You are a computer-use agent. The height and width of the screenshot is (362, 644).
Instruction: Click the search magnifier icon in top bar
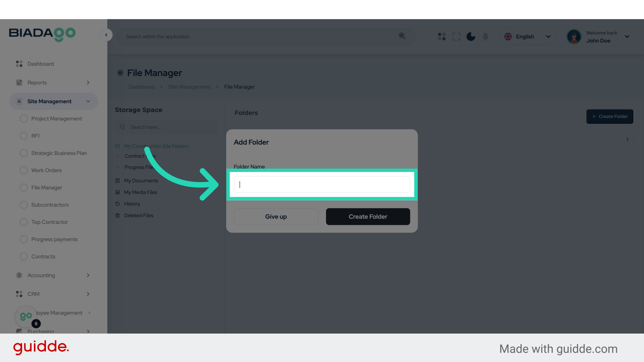coord(402,36)
